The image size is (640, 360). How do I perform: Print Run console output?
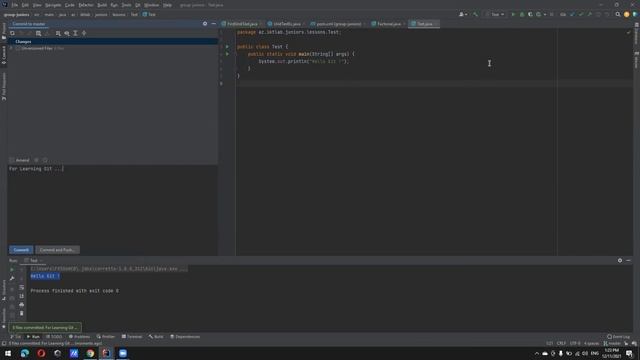pos(22,304)
